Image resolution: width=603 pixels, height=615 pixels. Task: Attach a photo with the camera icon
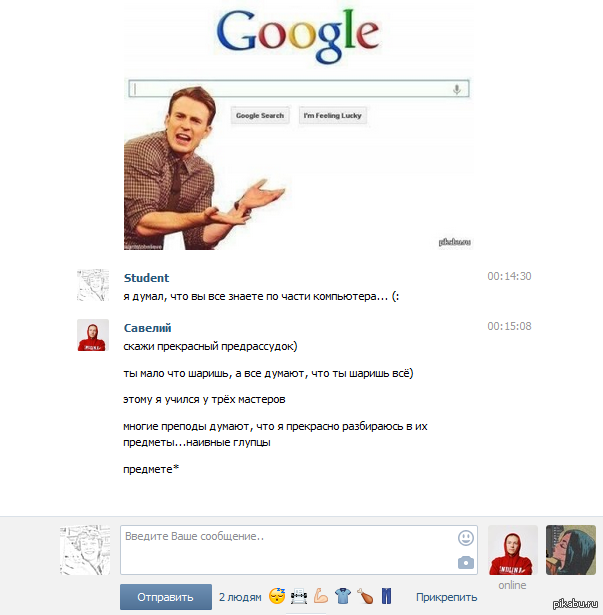pyautogui.click(x=466, y=563)
